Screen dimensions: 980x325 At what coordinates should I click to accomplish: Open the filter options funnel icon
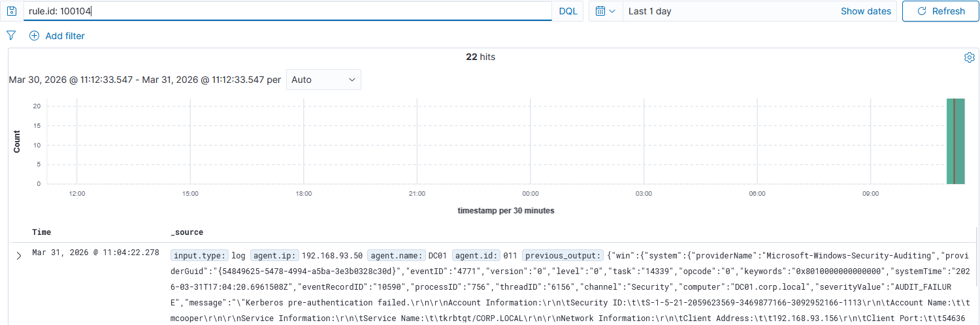click(x=11, y=35)
